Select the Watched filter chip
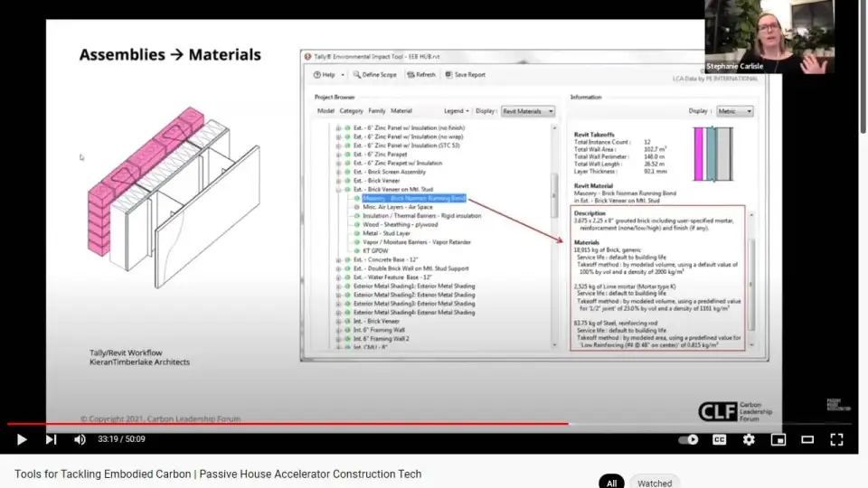The width and height of the screenshot is (868, 488). [655, 483]
